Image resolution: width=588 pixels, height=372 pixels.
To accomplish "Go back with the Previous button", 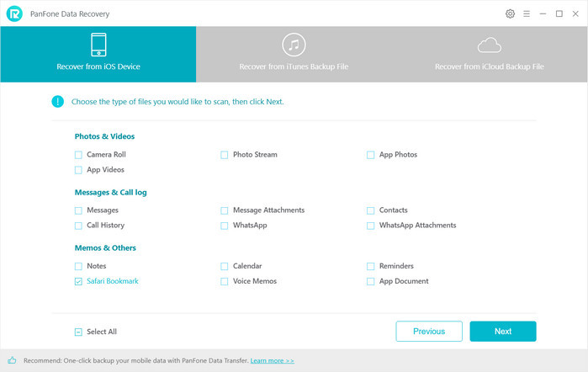I will [429, 332].
